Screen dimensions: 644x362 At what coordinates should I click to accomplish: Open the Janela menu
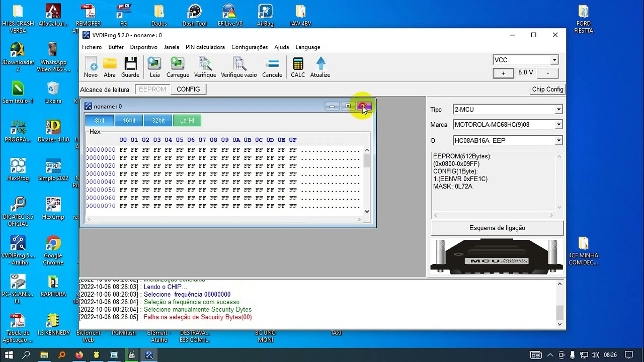(172, 47)
